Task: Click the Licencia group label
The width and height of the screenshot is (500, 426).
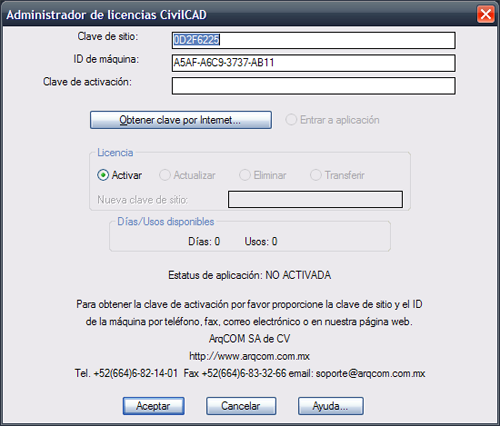Action: click(115, 153)
